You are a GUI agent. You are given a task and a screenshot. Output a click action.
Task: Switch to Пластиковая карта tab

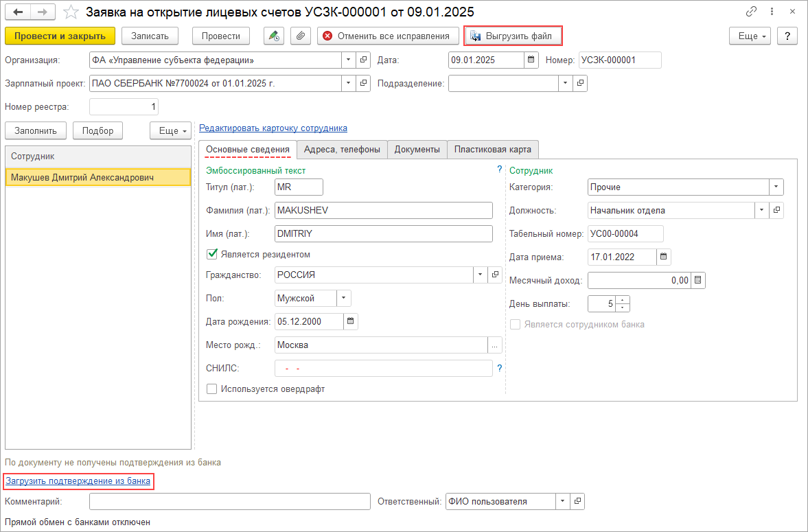pyautogui.click(x=493, y=150)
